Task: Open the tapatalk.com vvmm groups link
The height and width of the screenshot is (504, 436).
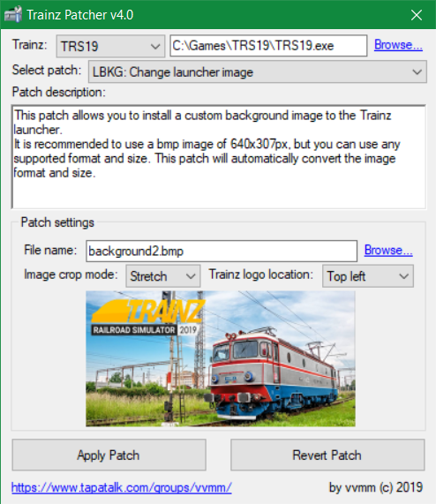Action: [x=122, y=487]
